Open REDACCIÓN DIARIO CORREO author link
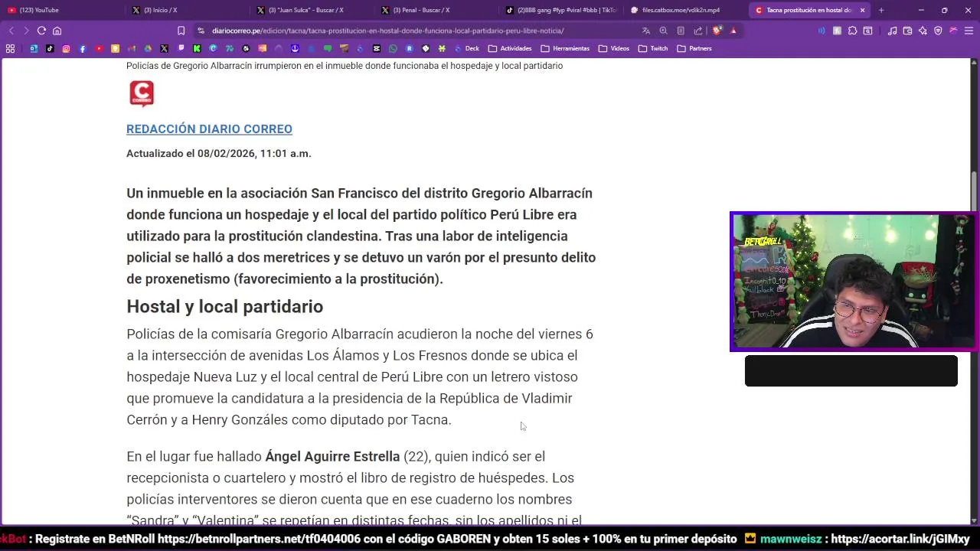 209,129
